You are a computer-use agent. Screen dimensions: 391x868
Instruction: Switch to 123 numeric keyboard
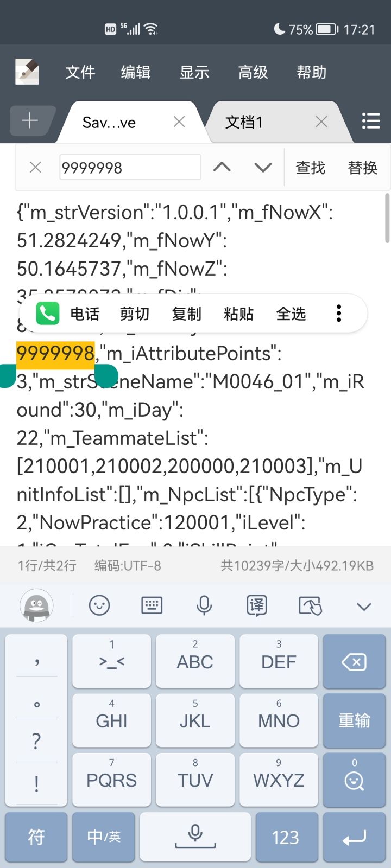(285, 837)
